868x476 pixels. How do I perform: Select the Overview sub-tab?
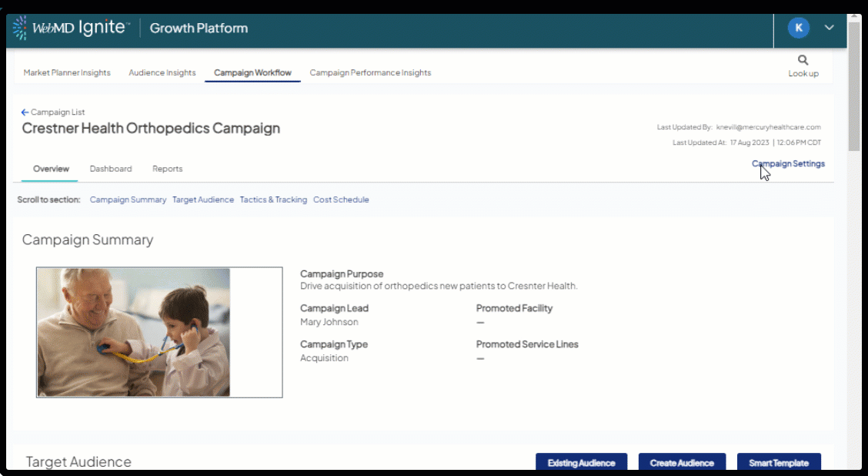coord(51,169)
